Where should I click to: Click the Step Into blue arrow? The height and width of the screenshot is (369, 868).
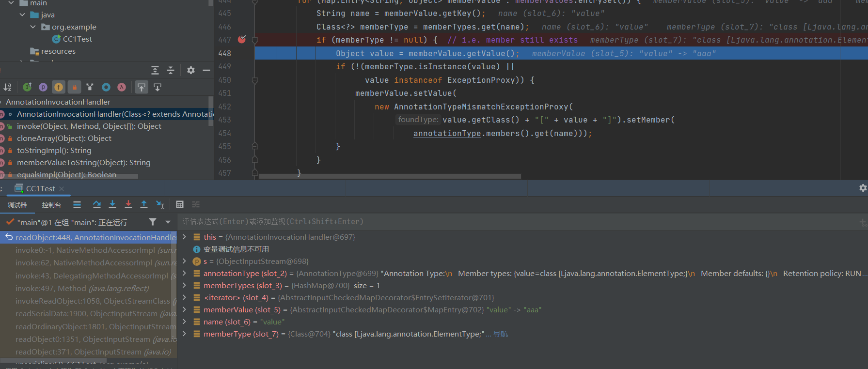point(112,204)
